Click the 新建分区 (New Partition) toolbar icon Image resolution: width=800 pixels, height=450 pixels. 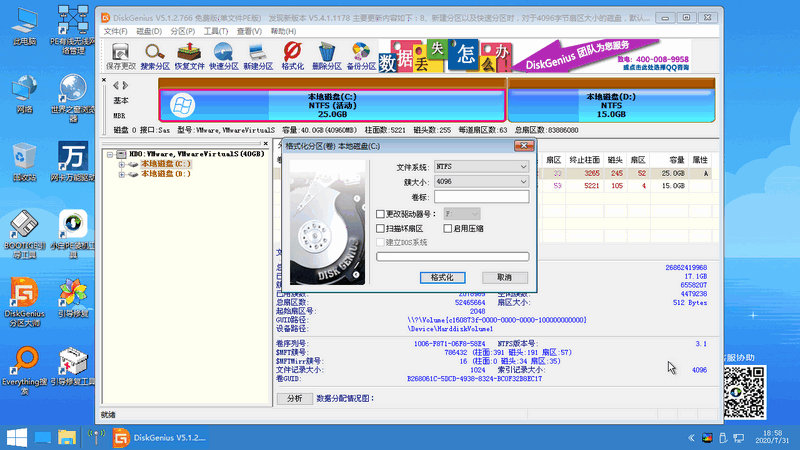tap(257, 51)
